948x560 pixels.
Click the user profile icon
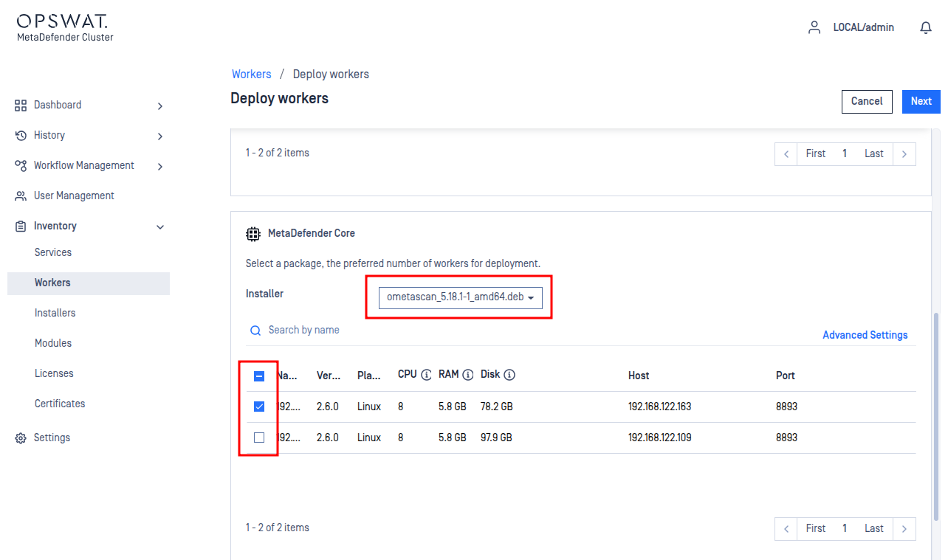pyautogui.click(x=814, y=27)
